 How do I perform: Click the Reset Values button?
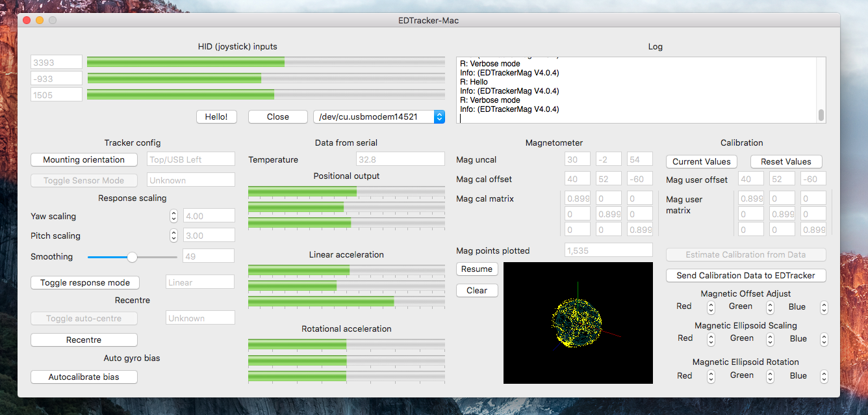786,161
